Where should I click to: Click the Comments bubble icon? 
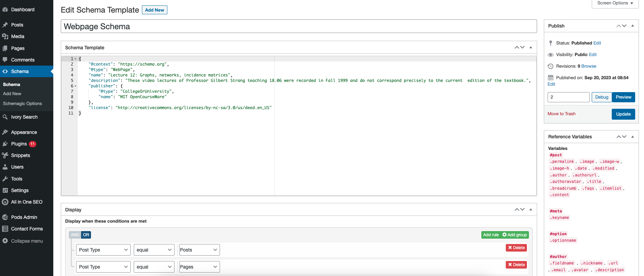[5, 60]
